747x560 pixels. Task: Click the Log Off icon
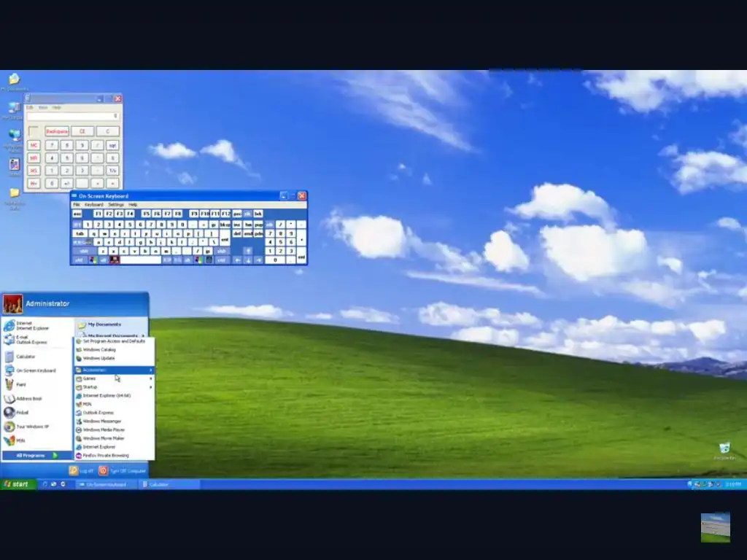point(74,470)
